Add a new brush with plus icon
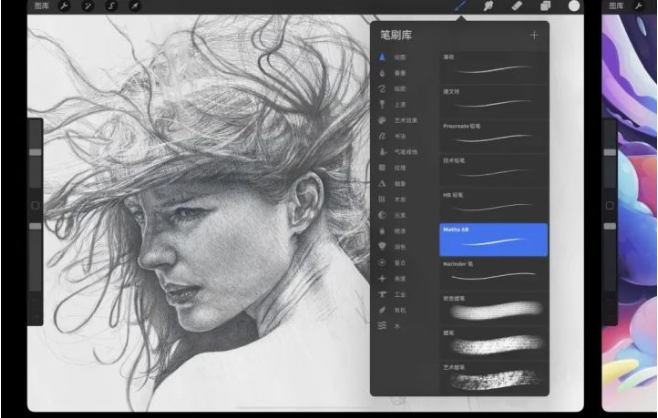 (534, 35)
